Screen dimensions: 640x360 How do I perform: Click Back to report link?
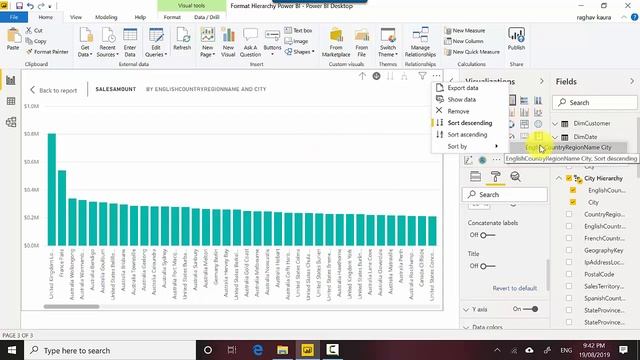point(53,90)
